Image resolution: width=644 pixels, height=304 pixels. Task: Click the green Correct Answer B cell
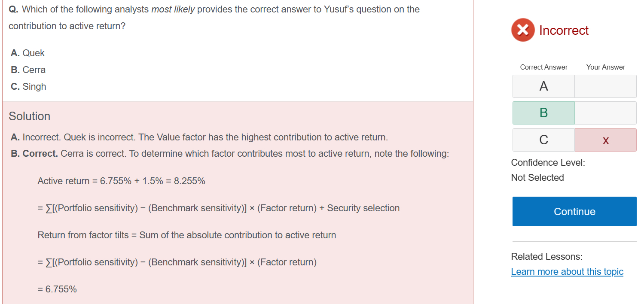543,113
